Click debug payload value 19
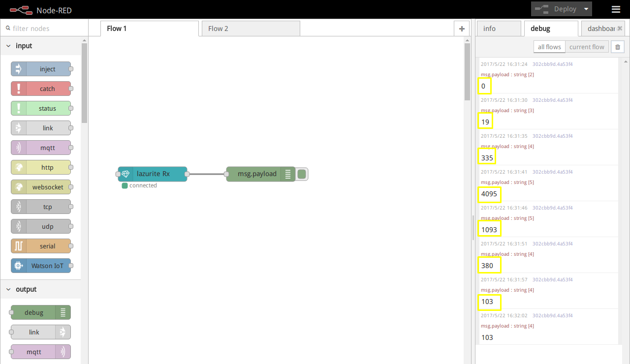Viewport: 630px width, 364px height. [485, 121]
